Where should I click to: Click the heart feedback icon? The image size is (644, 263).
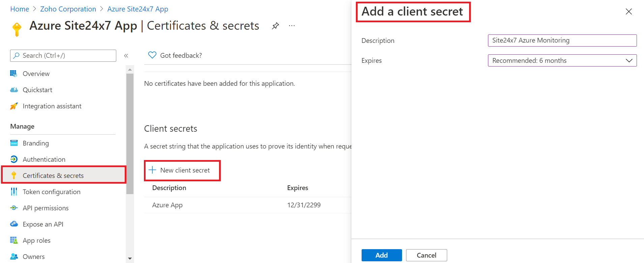(x=152, y=55)
